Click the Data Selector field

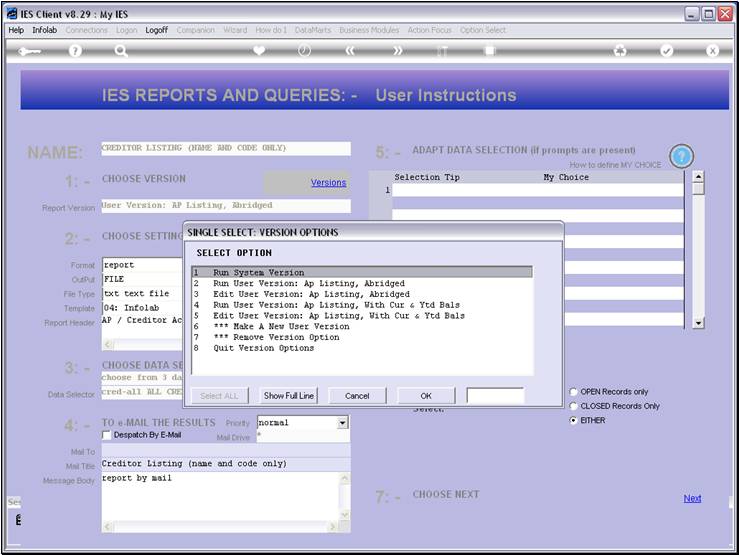[142, 392]
